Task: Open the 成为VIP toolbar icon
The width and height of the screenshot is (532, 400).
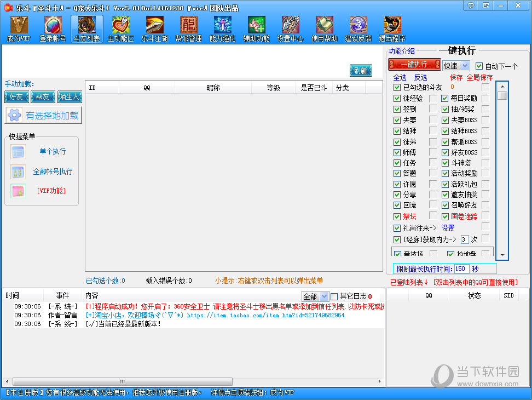Action: 19,28
